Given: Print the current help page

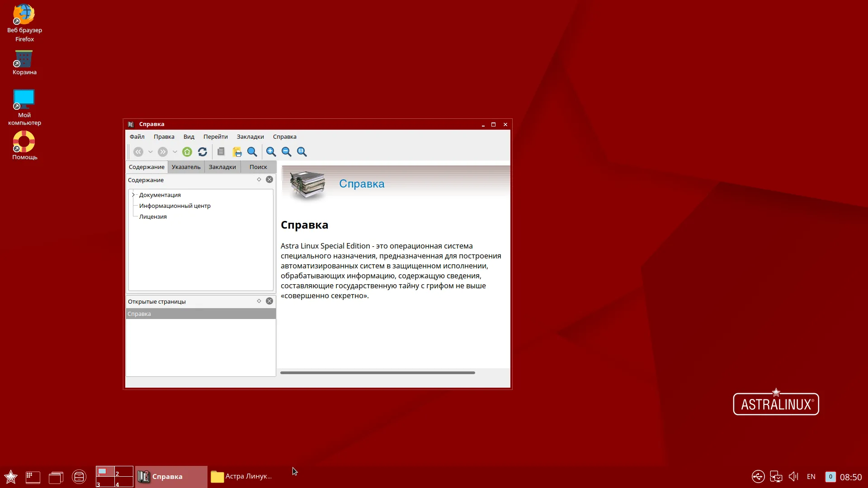Looking at the screenshot, I should coord(237,152).
